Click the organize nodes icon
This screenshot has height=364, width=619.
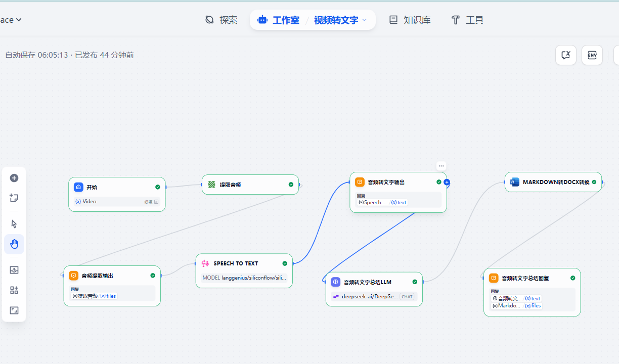[x=14, y=290]
